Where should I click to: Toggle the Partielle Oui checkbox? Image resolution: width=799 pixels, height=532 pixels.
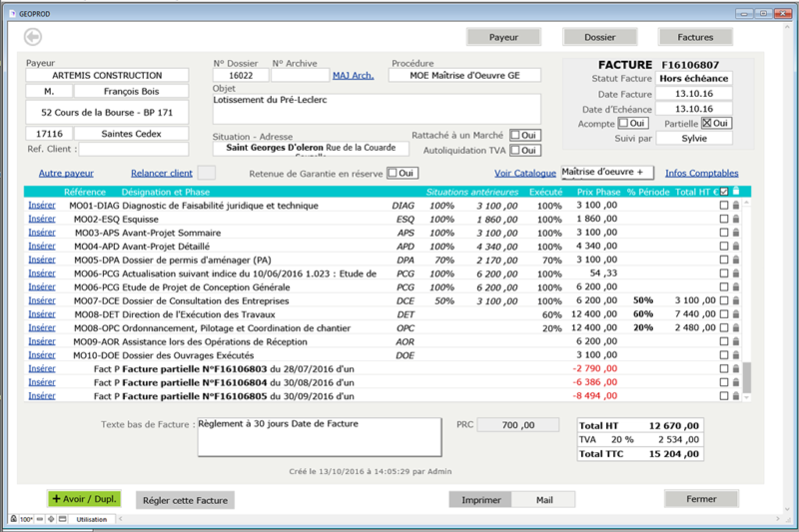pyautogui.click(x=704, y=123)
